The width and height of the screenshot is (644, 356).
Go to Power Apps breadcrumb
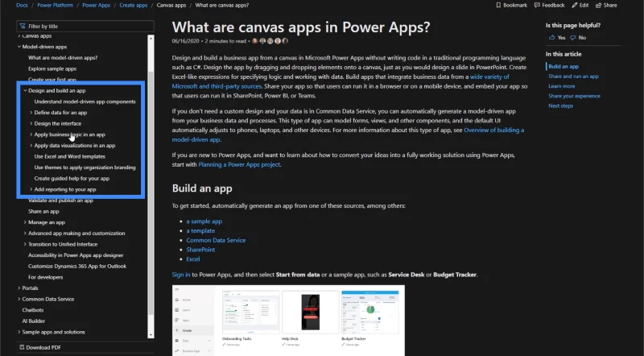point(96,6)
